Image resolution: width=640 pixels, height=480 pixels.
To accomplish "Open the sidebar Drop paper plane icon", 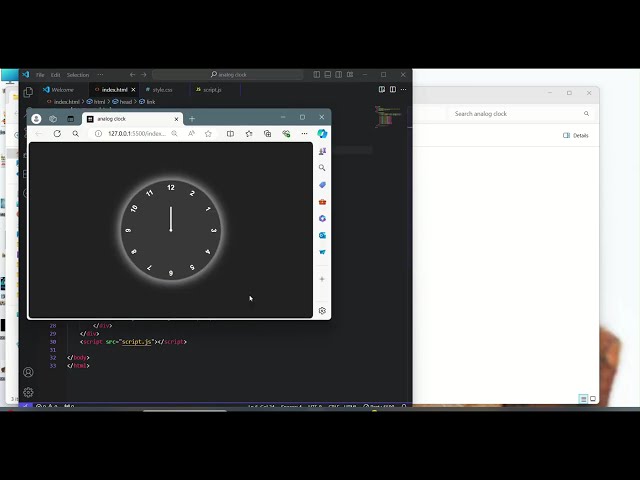I will pyautogui.click(x=322, y=252).
